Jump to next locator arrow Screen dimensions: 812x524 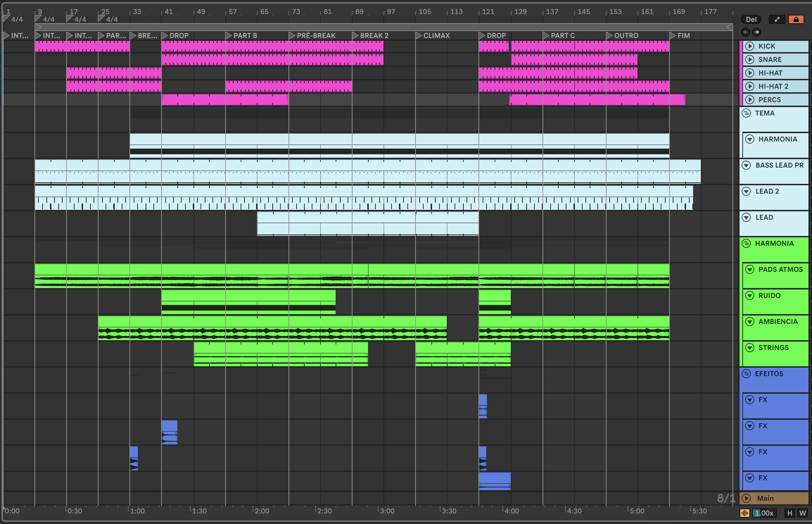(x=756, y=32)
